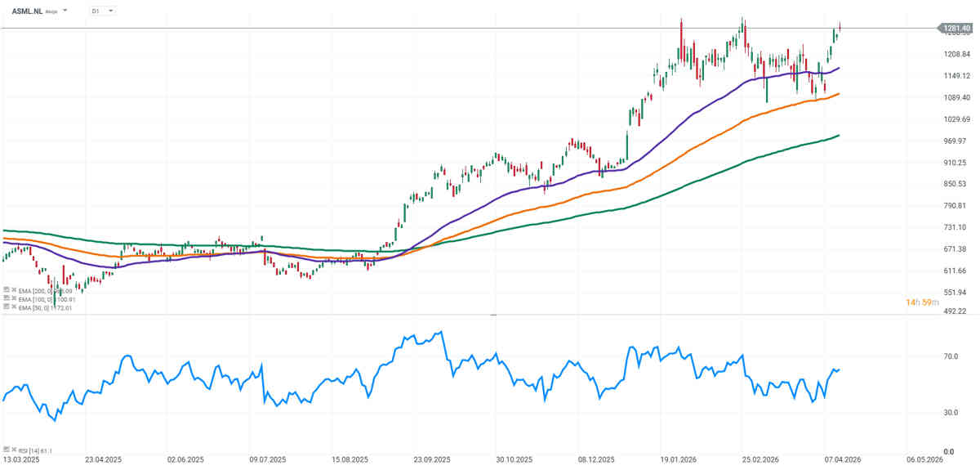Image resolution: width=980 pixels, height=470 pixels.
Task: Open the ASML.NL symbol dropdown arrow
Action: 65,11
